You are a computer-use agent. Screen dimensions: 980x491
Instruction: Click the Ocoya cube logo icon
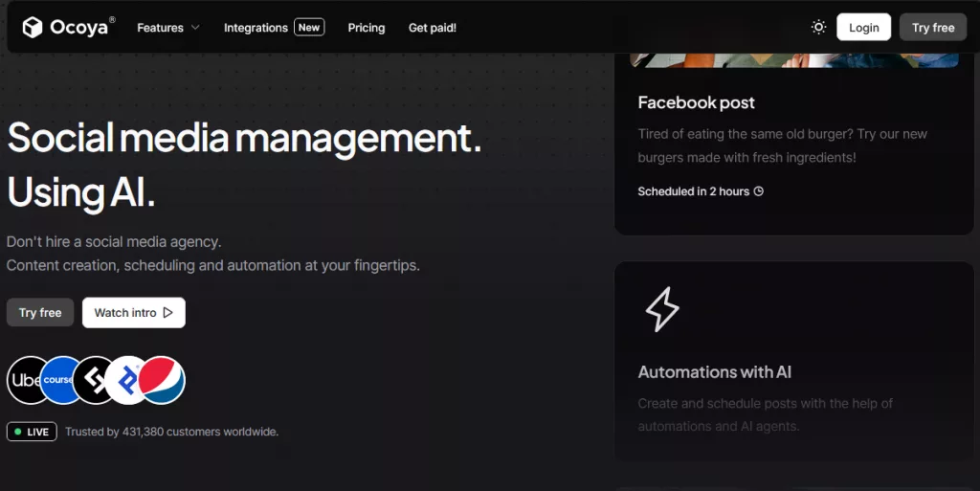33,28
